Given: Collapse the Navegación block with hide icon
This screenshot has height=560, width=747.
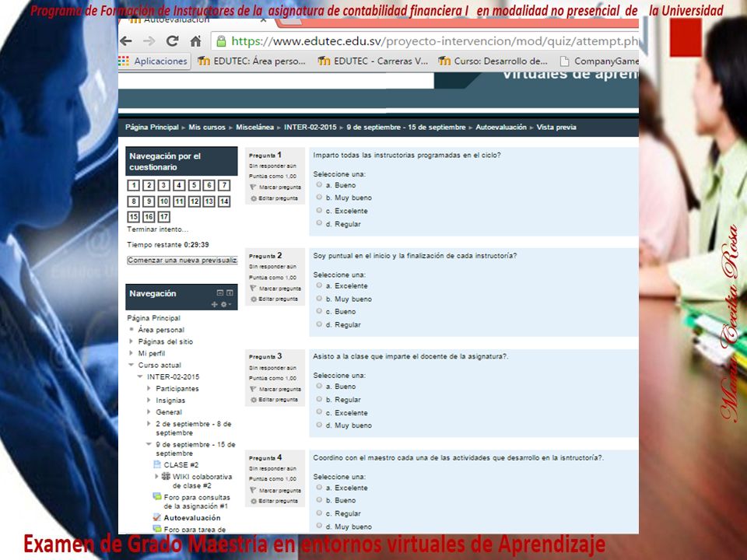Looking at the screenshot, I should coord(219,293).
